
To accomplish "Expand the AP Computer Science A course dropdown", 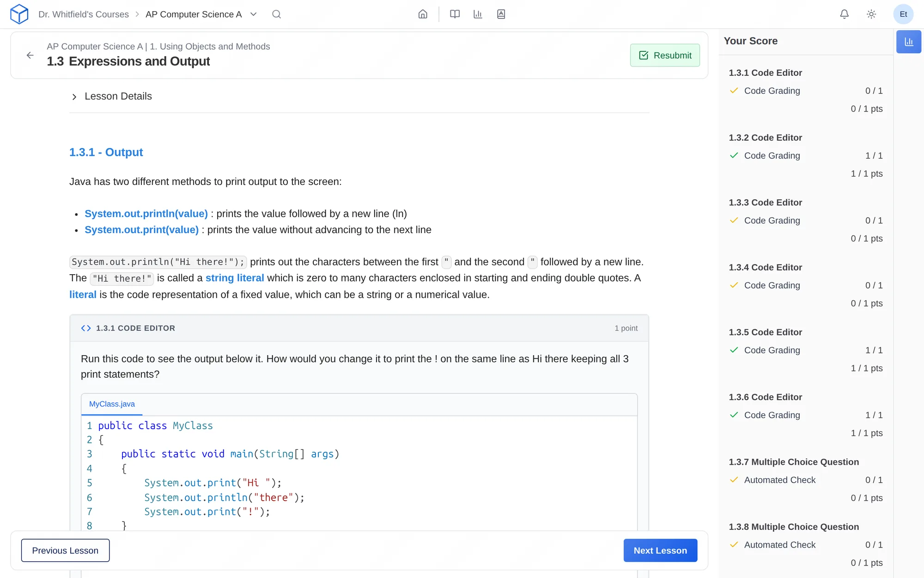I will pyautogui.click(x=253, y=14).
